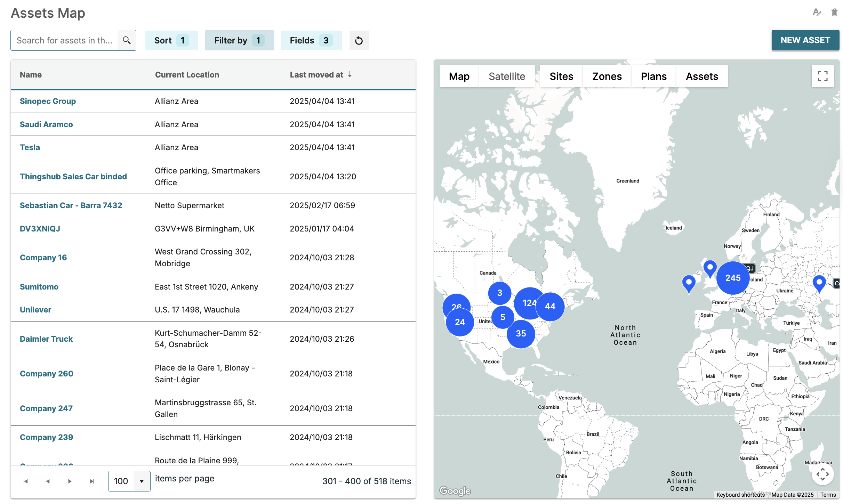
Task: Open the items per page dropdown
Action: (142, 481)
